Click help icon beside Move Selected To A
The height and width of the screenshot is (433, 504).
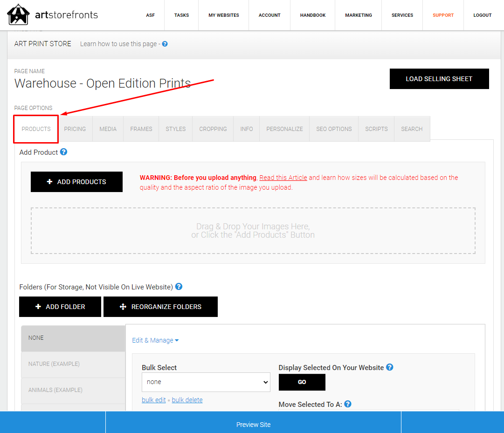point(348,404)
